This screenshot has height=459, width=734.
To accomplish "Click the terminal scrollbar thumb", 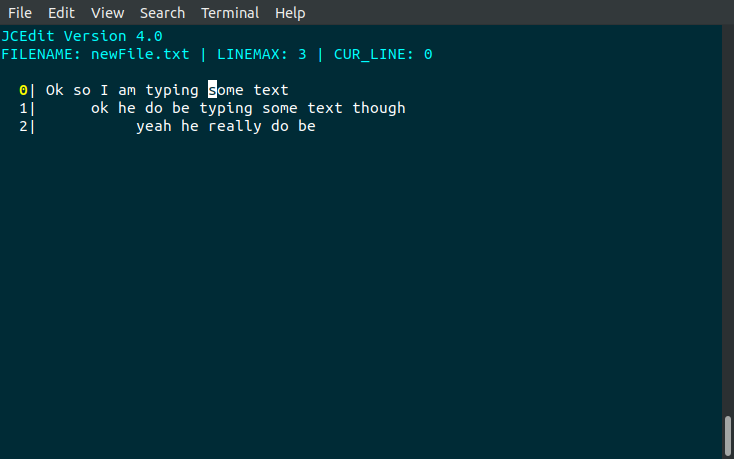I will (728, 435).
